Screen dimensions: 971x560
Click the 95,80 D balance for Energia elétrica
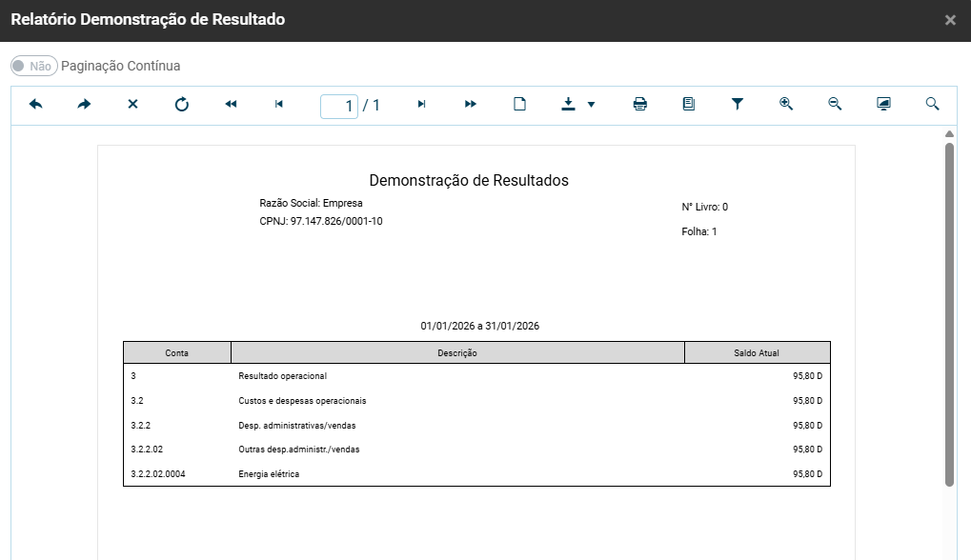click(x=807, y=474)
